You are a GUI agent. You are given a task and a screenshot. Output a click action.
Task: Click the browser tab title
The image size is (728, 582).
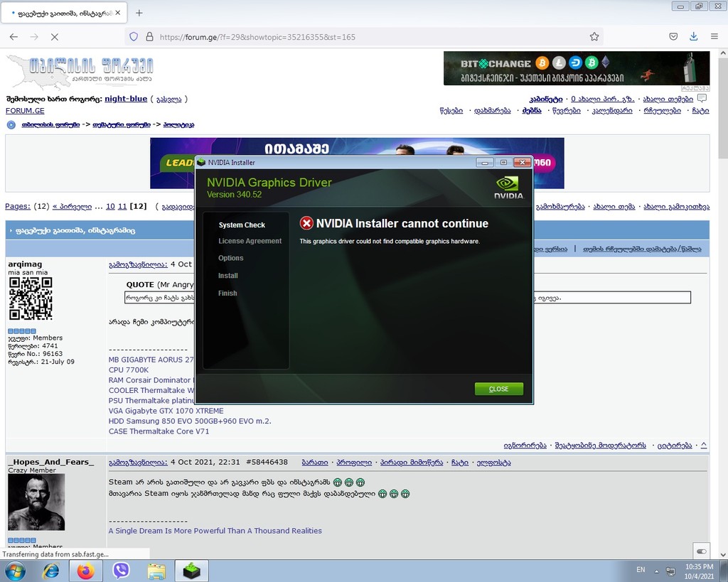coord(65,13)
